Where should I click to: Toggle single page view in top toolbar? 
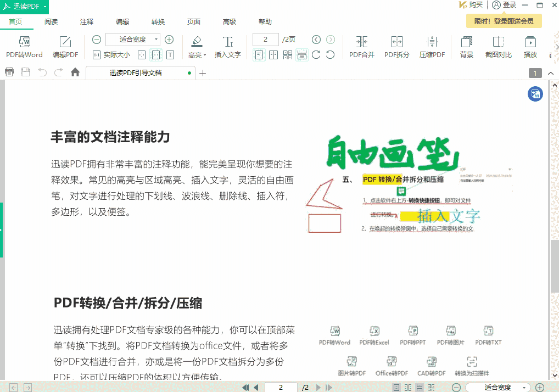tap(259, 54)
